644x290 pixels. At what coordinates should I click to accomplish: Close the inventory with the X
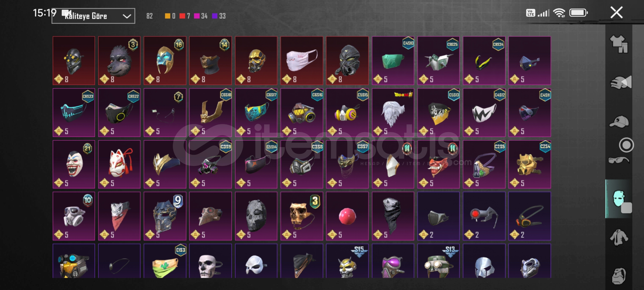point(616,13)
